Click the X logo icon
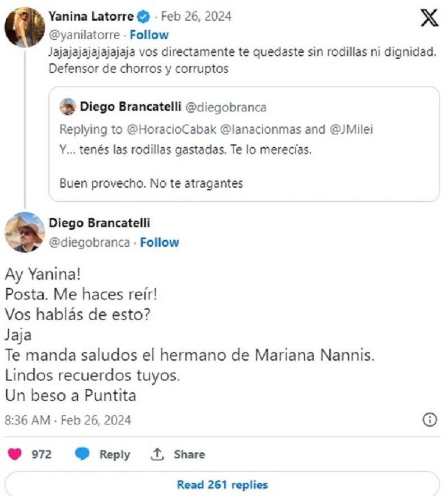The image size is (448, 496). 429,18
